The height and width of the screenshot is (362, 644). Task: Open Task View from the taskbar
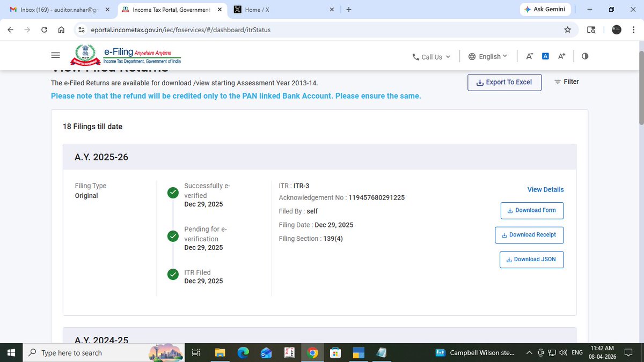coord(196,353)
